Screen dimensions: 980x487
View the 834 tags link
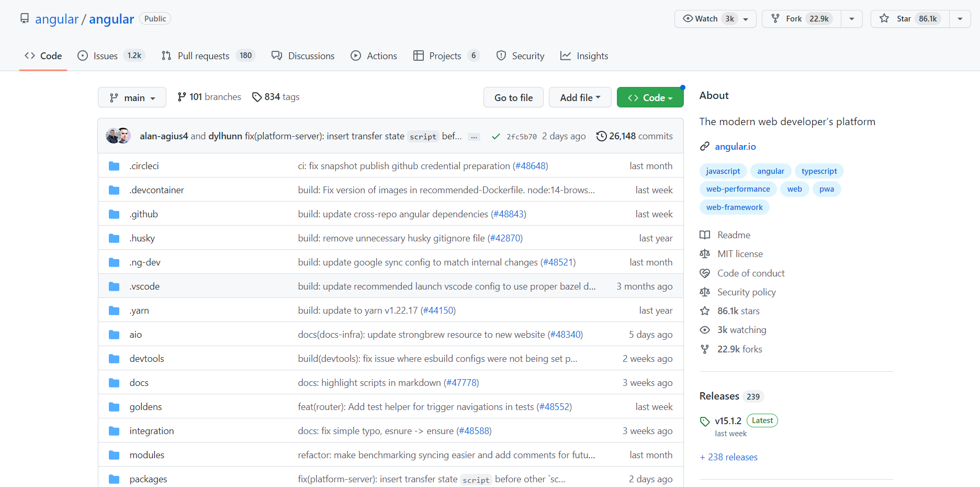276,97
